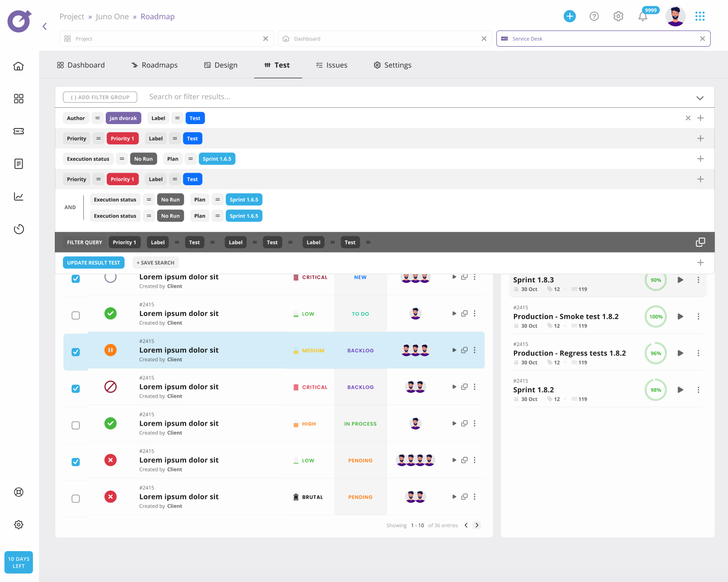The image size is (728, 582).
Task: Go to next page of entries
Action: pos(477,525)
